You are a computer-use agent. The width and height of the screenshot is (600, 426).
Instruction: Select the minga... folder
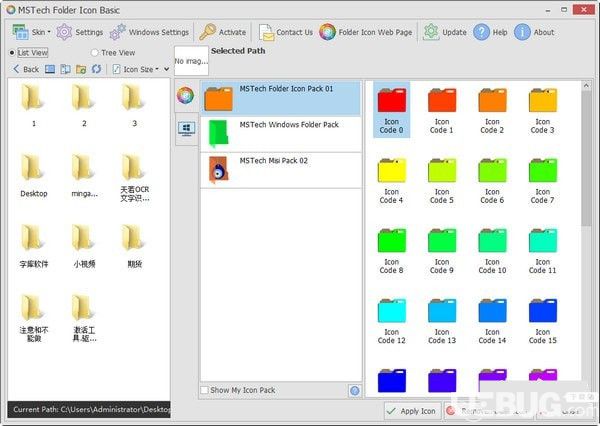point(84,176)
